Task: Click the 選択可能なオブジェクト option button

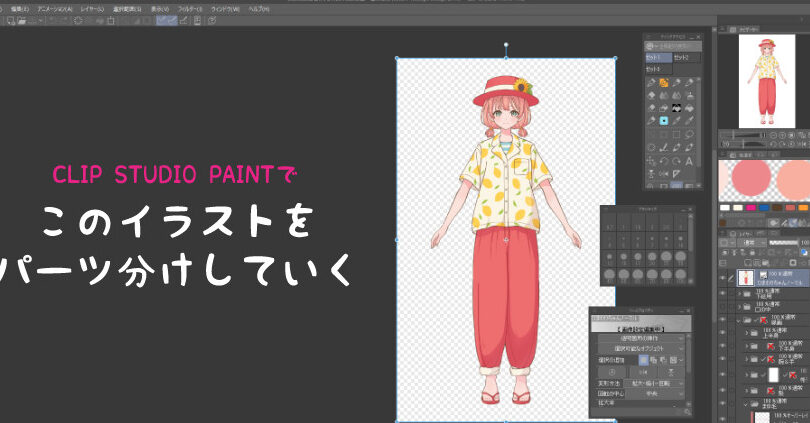Action: click(x=640, y=349)
